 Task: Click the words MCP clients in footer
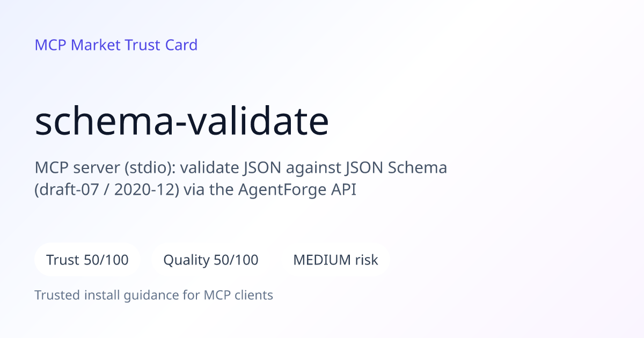click(238, 295)
